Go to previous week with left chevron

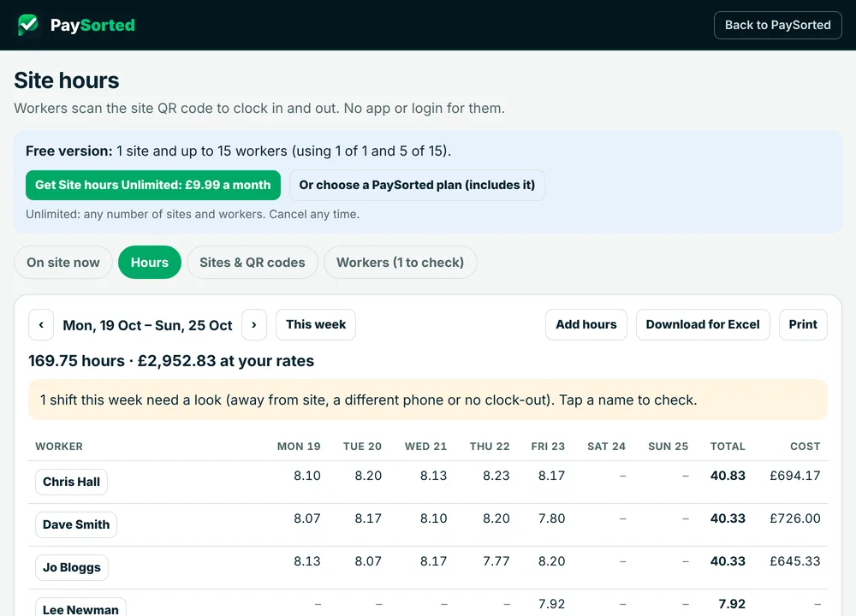(x=41, y=324)
